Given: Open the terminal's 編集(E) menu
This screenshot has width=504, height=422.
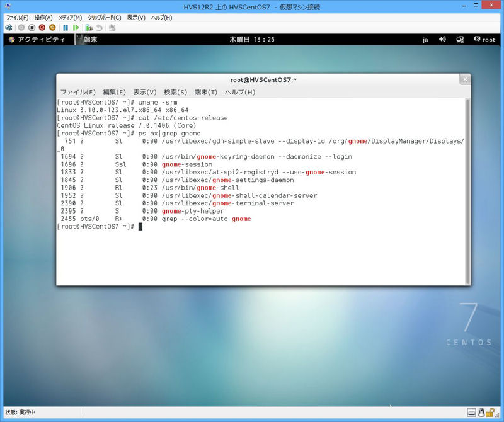Looking at the screenshot, I should pos(114,92).
